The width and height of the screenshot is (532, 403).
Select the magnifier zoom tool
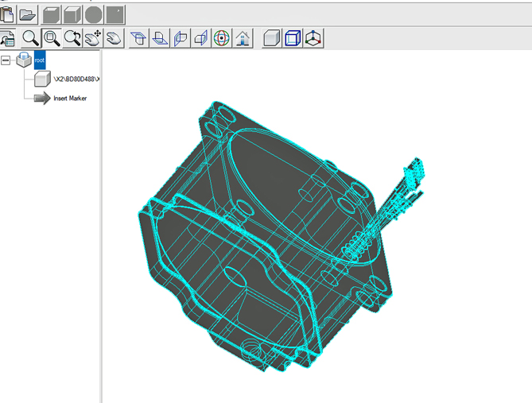[x=30, y=38]
